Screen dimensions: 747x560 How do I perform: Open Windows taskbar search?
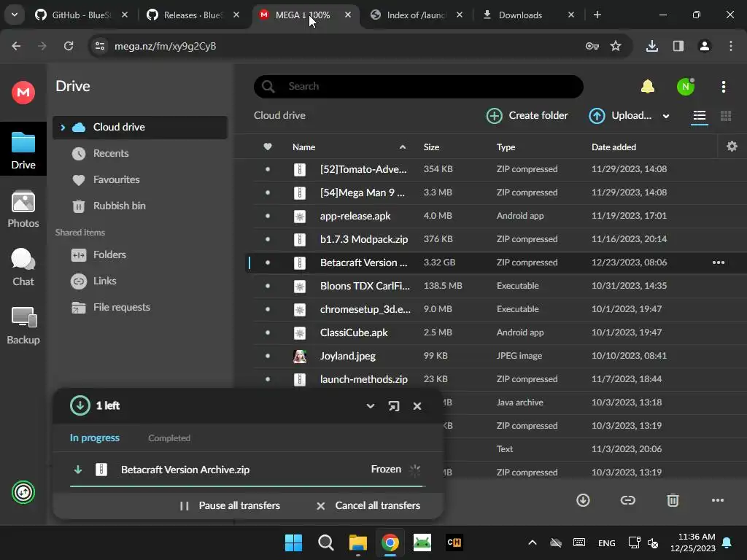click(326, 542)
